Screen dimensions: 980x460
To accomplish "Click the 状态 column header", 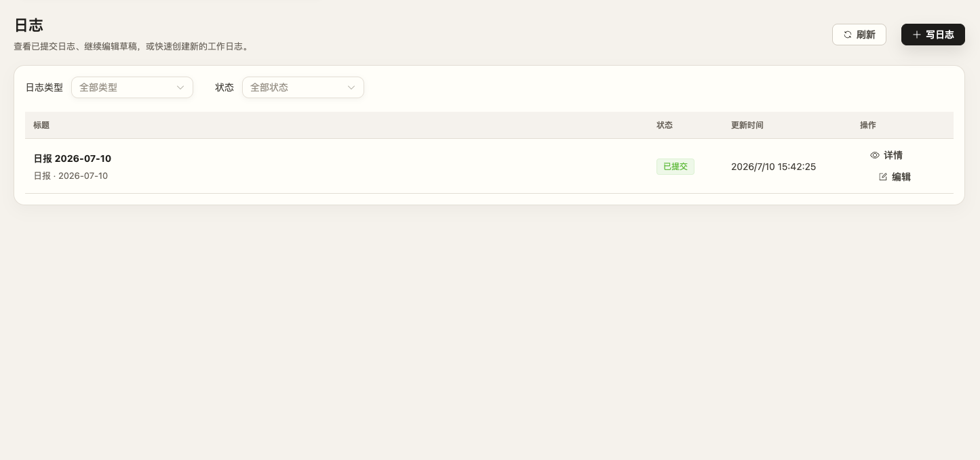I will [x=665, y=125].
